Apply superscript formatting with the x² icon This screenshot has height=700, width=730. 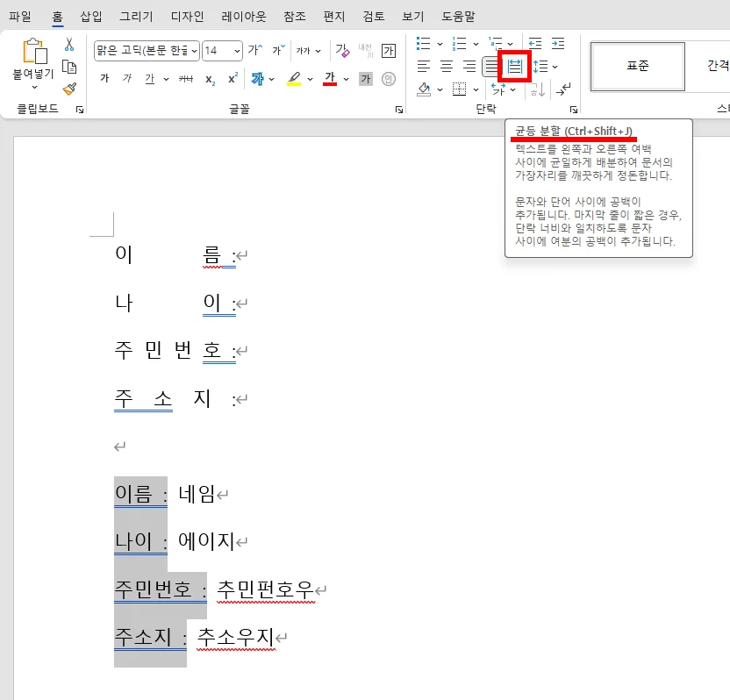232,78
